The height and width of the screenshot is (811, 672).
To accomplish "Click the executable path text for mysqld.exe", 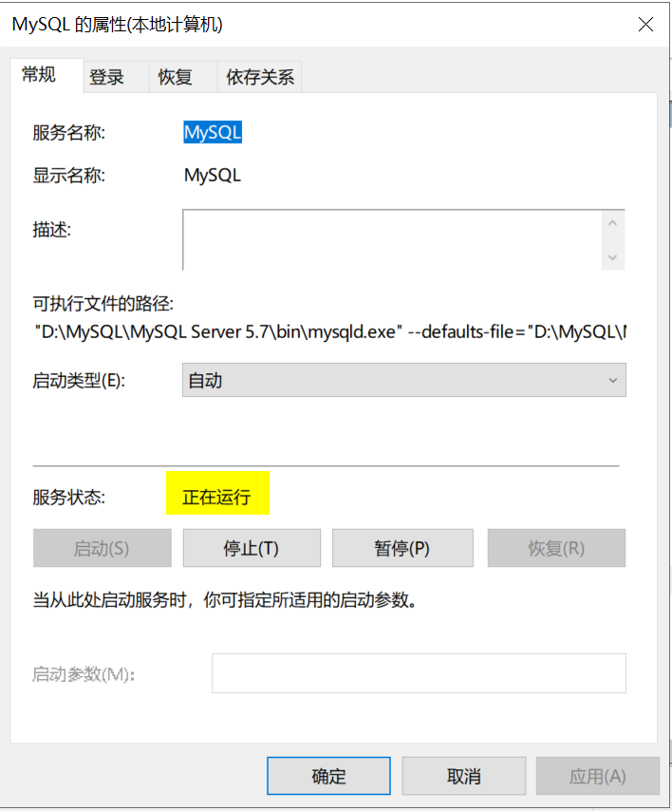I will coord(330,333).
